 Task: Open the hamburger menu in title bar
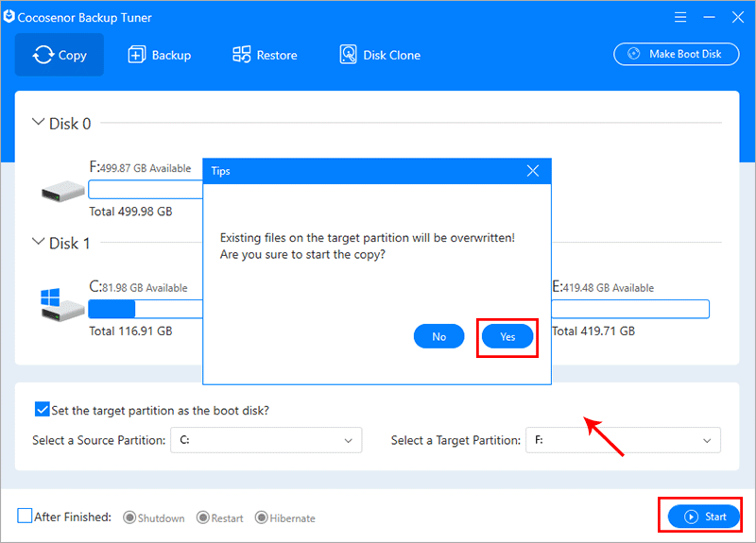tap(679, 17)
